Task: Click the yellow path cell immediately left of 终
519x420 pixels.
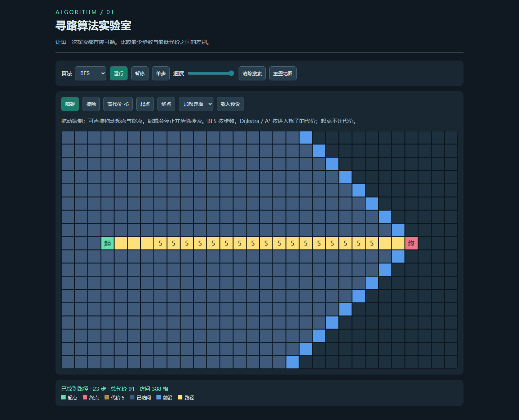Action: 398,243
